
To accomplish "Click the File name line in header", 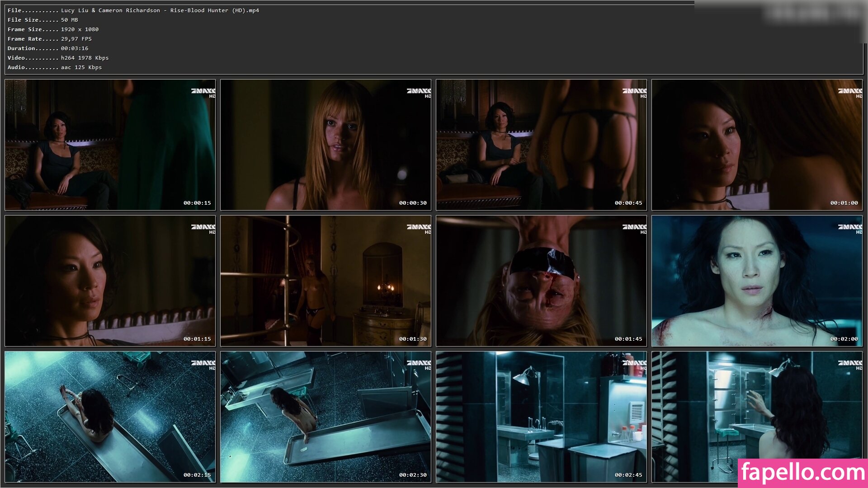I will click(133, 10).
